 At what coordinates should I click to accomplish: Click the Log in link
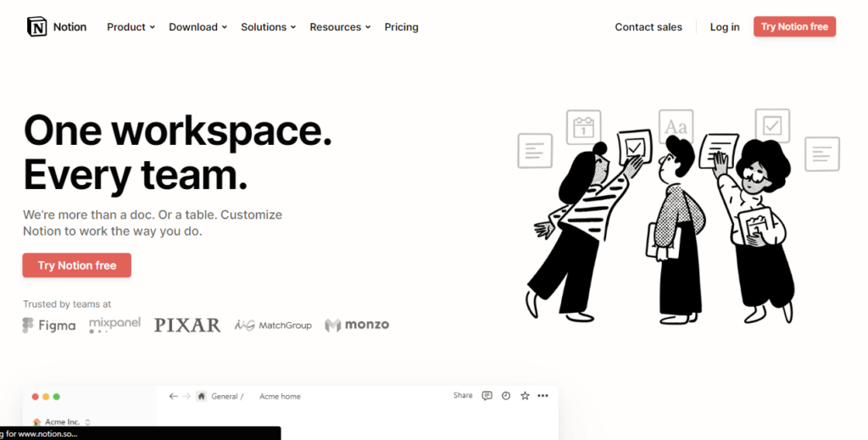(725, 27)
